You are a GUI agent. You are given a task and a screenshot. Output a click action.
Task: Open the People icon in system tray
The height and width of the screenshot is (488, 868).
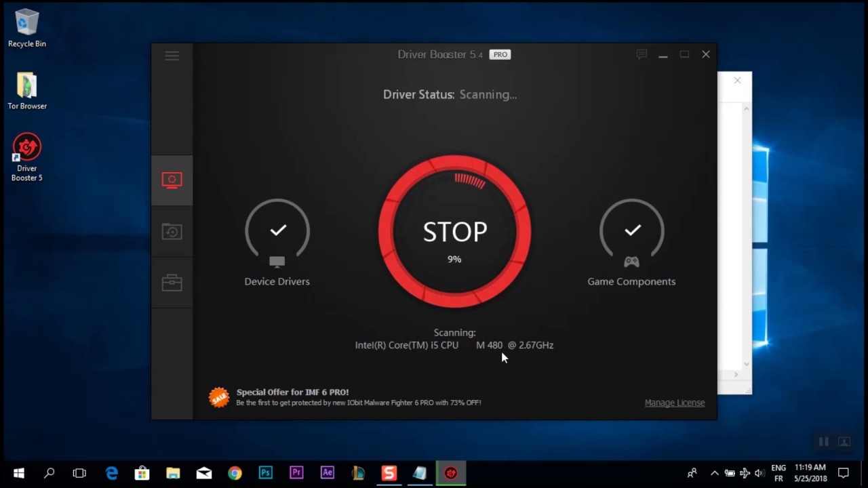[x=692, y=473]
